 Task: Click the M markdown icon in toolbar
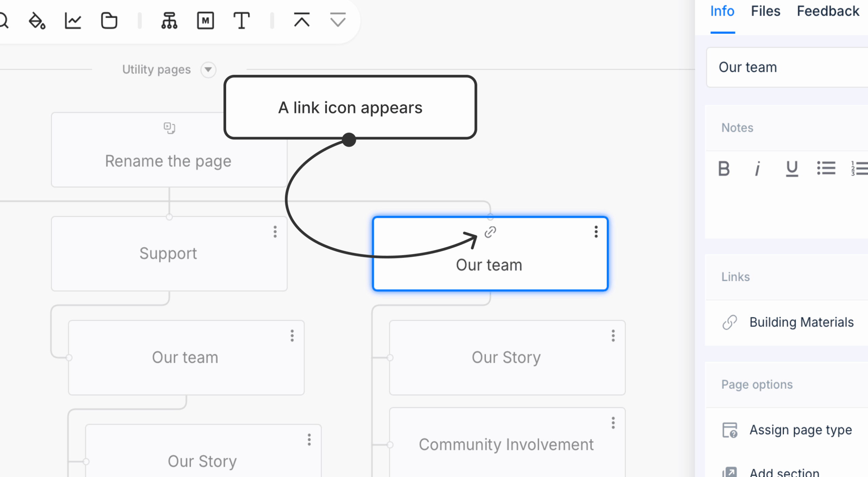(205, 21)
